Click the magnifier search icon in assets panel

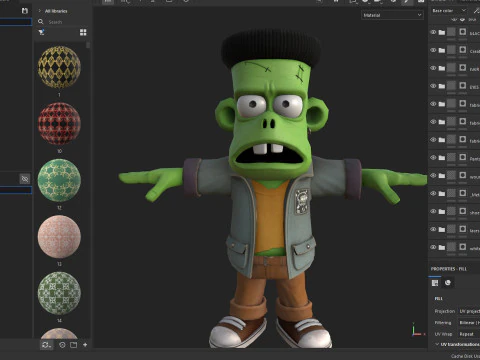pyautogui.click(x=41, y=22)
